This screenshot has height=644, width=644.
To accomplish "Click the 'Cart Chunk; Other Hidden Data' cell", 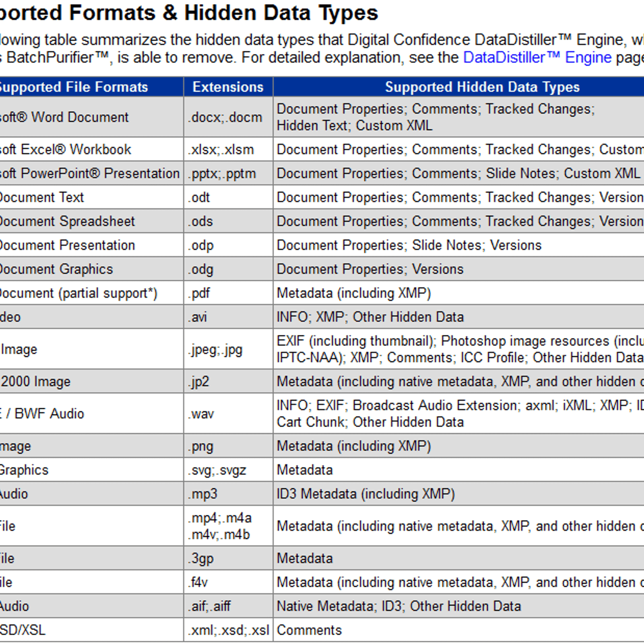I will click(x=459, y=413).
